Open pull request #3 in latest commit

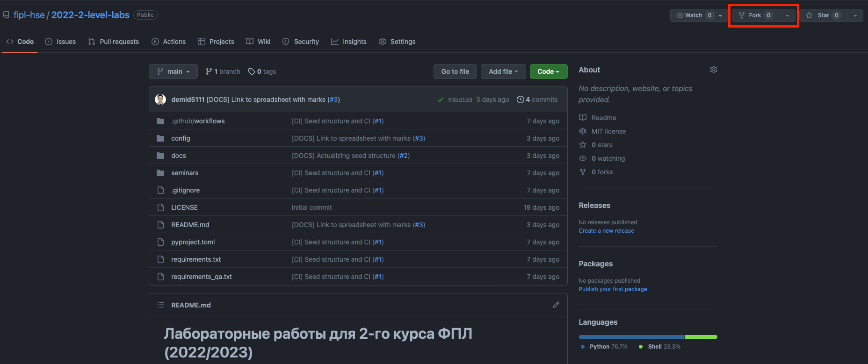coord(333,100)
